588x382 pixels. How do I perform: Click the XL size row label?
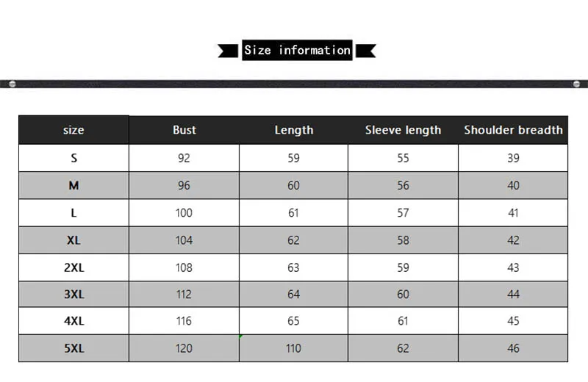(x=74, y=240)
